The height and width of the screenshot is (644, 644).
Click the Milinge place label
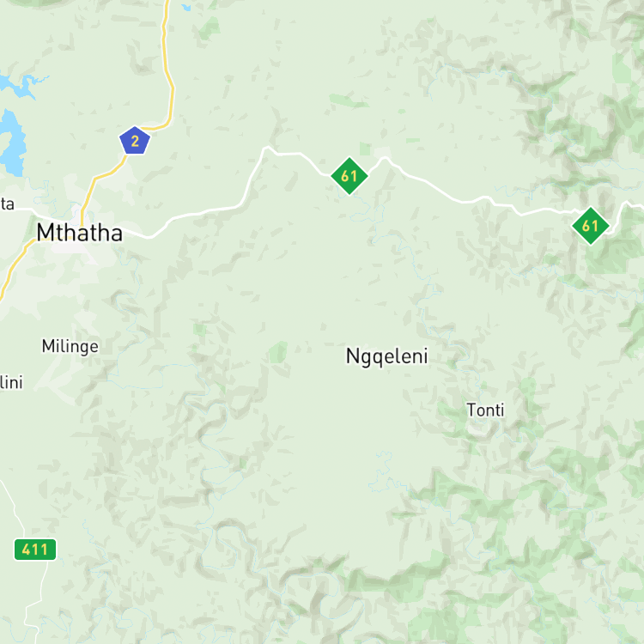70,346
